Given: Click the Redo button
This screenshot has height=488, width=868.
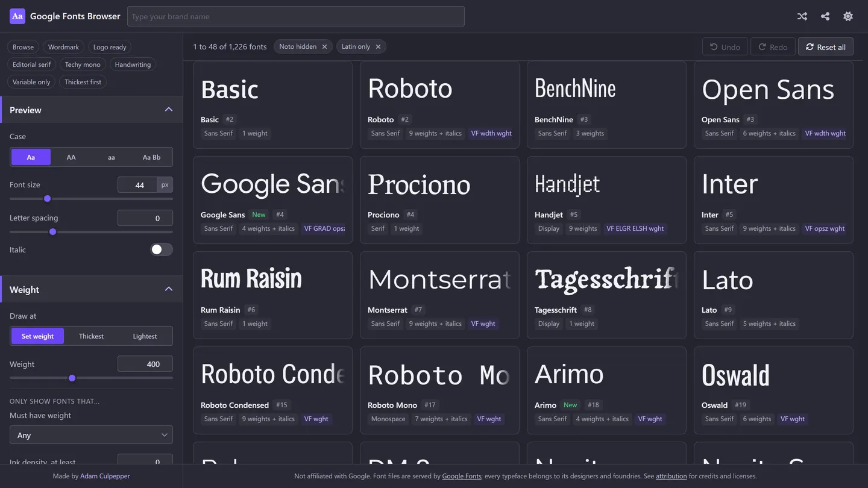Looking at the screenshot, I should tap(773, 46).
